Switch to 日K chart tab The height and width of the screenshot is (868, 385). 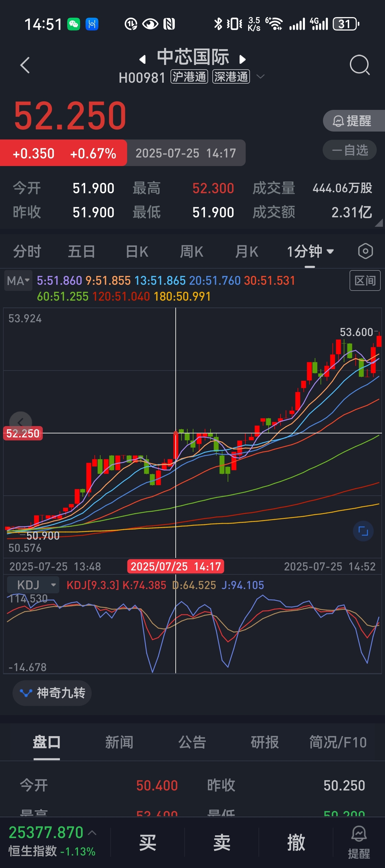[x=137, y=251]
